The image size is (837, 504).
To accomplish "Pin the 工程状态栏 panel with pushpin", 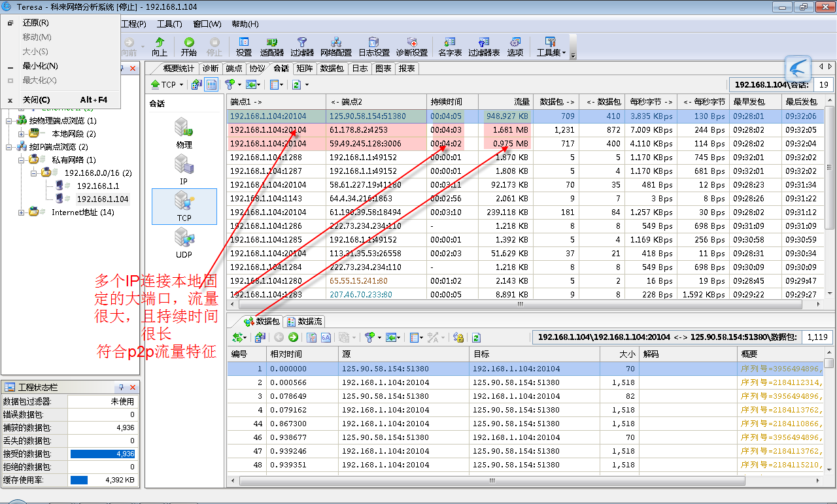I will tap(121, 387).
